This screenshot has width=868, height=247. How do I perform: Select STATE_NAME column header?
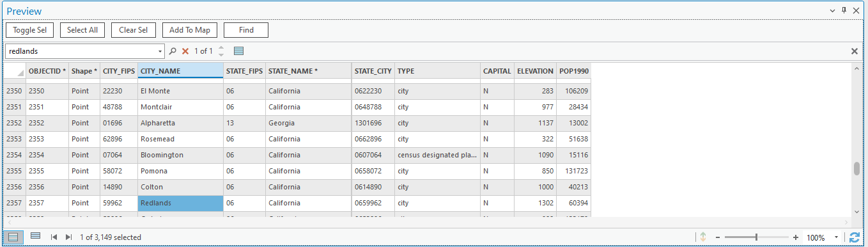[x=308, y=71]
